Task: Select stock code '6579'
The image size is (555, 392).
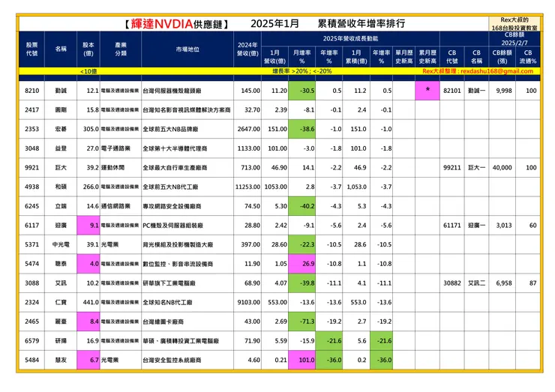Action: [x=31, y=341]
